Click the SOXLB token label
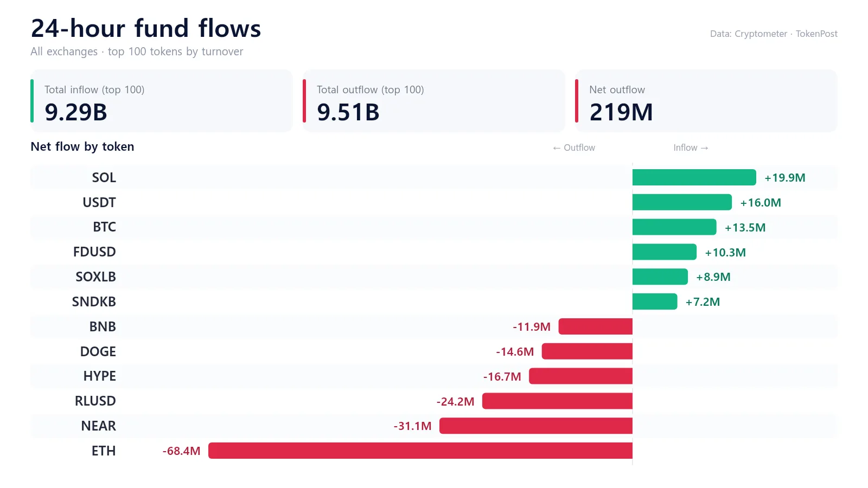Screen dimensions: 868x488 tap(96, 277)
